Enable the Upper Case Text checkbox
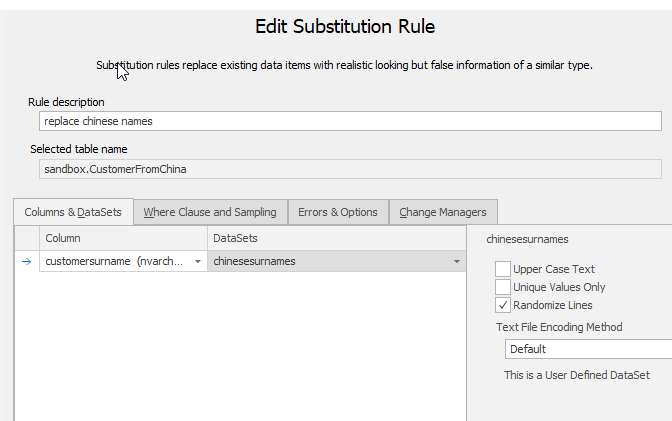Screen dimensions: 672x421 (x=503, y=269)
